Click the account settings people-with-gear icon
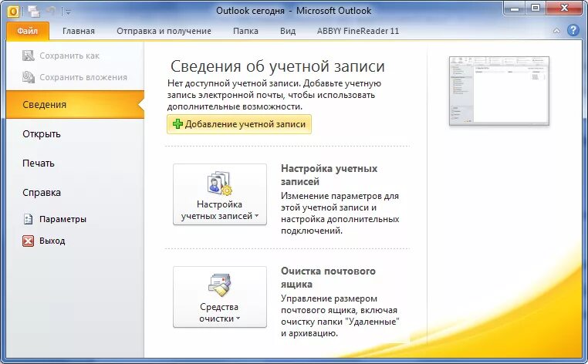The height and width of the screenshot is (364, 588). click(219, 184)
